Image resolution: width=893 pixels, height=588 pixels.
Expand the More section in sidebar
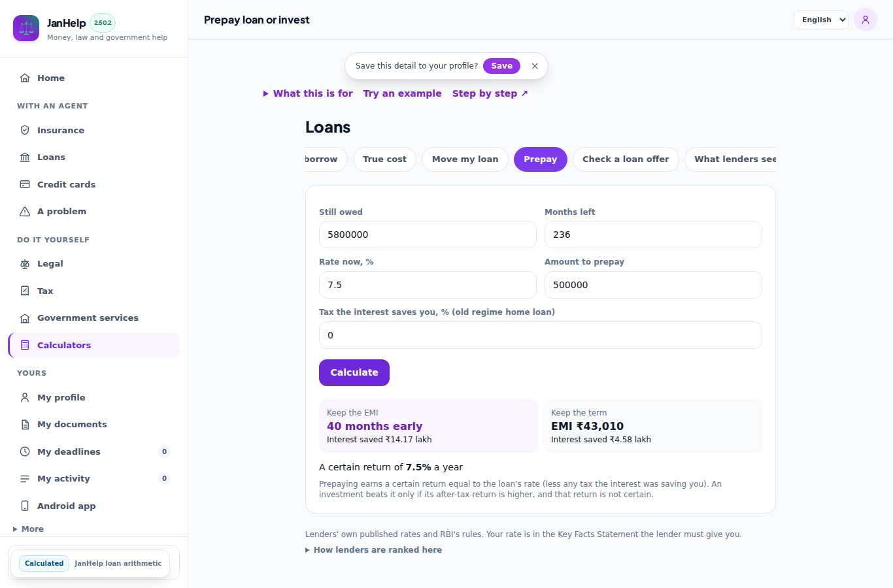point(28,529)
